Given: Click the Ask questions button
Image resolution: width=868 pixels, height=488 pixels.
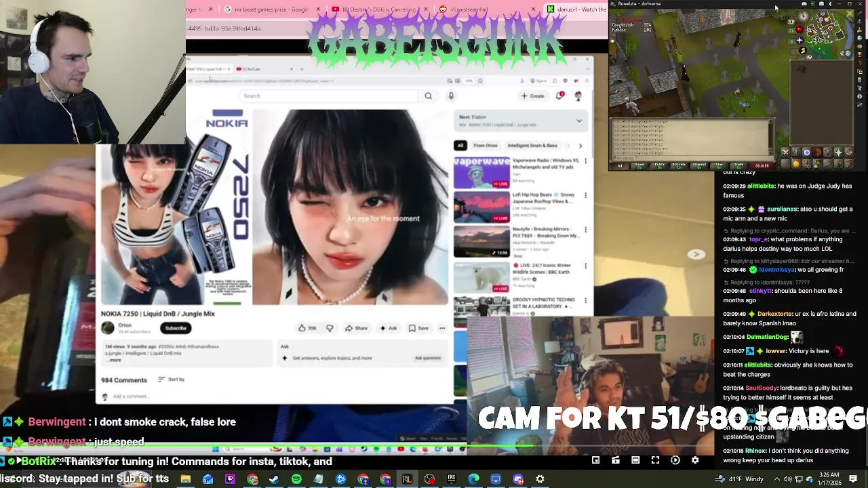Looking at the screenshot, I should click(x=428, y=358).
